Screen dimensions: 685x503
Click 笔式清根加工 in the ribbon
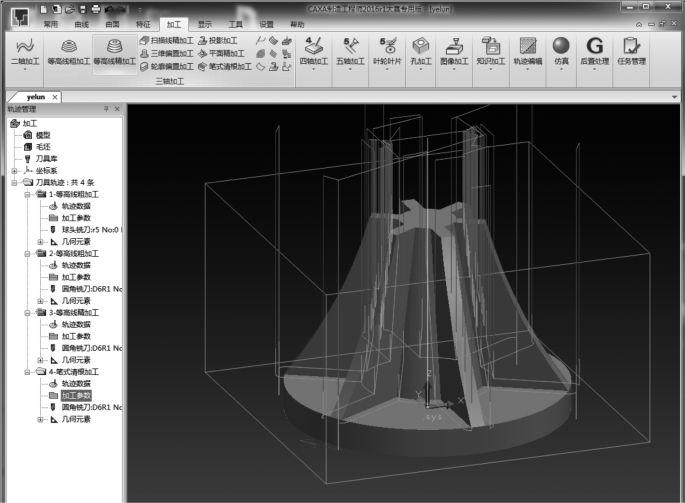pos(226,66)
